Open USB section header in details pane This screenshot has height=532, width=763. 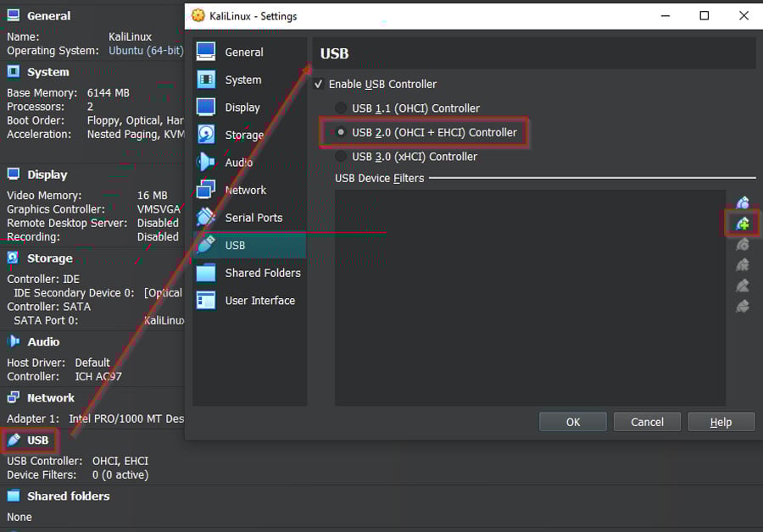tap(37, 441)
